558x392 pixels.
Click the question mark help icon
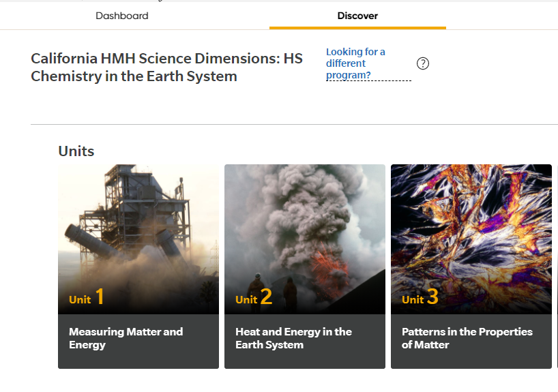coord(423,64)
